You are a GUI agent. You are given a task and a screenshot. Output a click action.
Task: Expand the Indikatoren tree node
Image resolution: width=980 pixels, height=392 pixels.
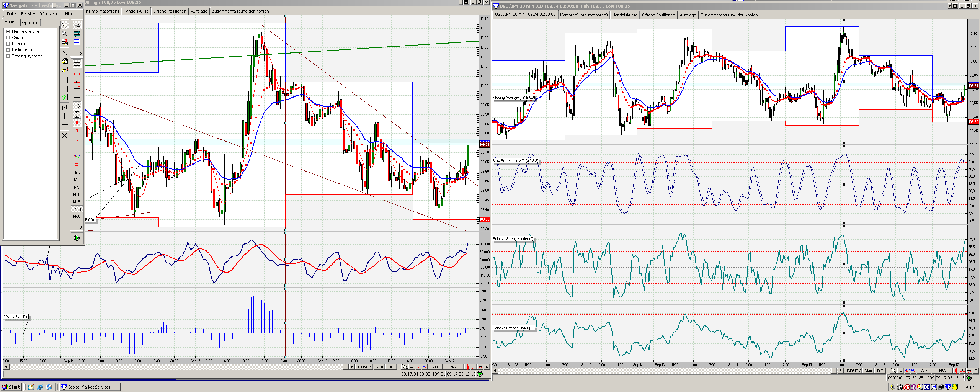[x=8, y=50]
